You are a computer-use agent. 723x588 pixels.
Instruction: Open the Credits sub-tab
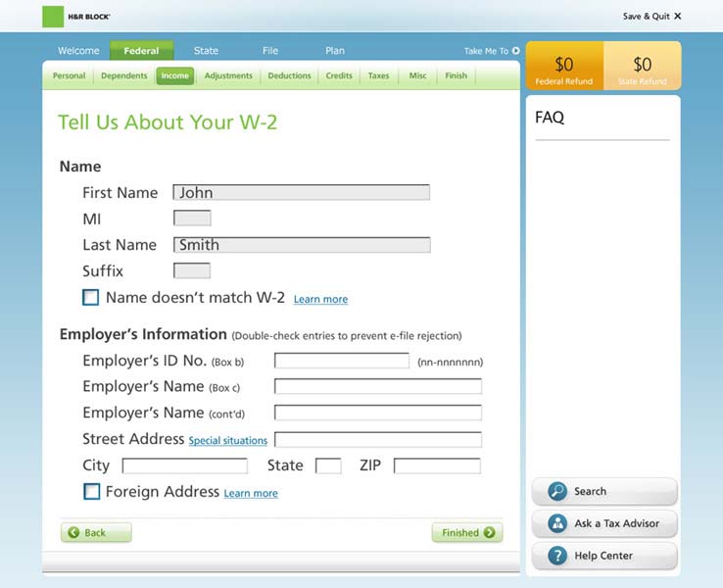coord(339,75)
